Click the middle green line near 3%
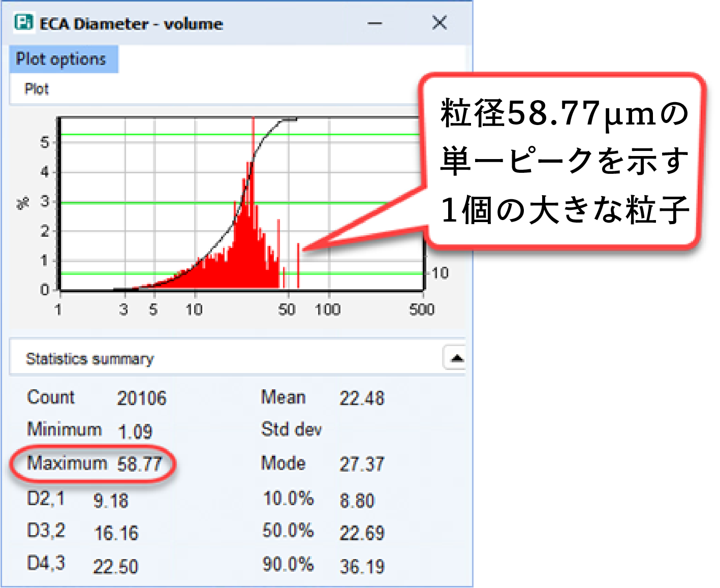This screenshot has width=720, height=588. [152, 203]
